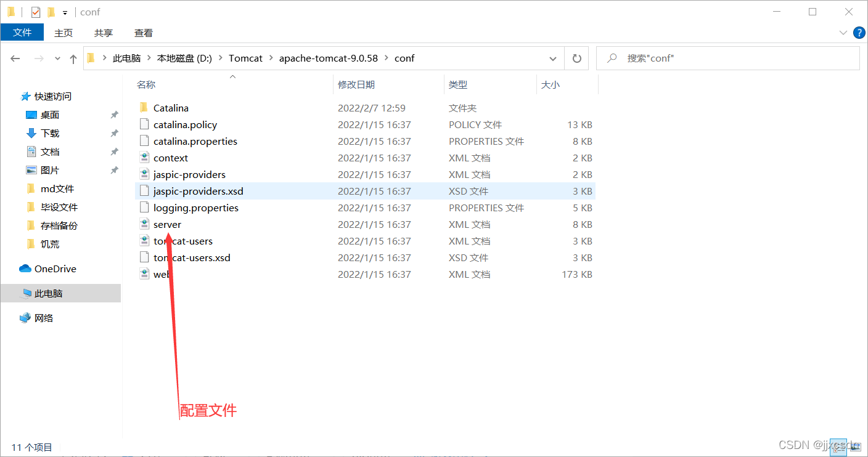Switch to the 主页 ribbon tab
This screenshot has width=868, height=457.
tap(63, 33)
